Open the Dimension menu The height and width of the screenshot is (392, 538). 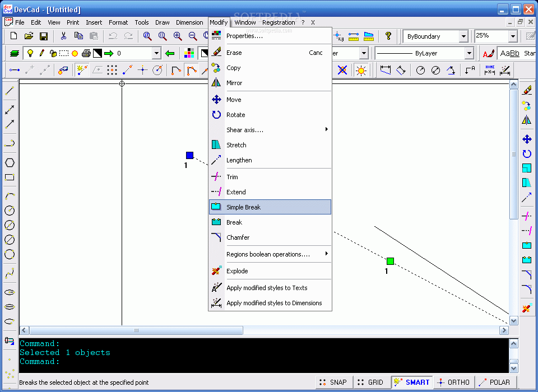point(189,22)
